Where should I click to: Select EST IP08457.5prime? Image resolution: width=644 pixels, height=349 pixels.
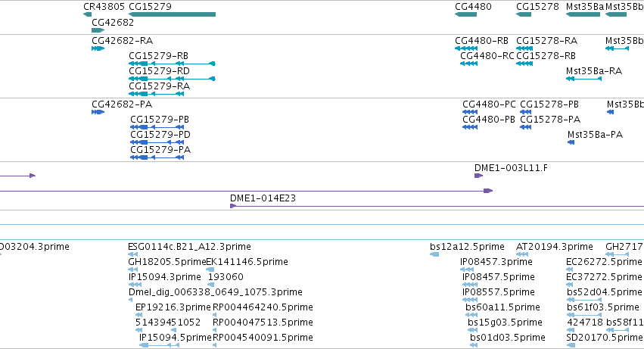(499, 278)
